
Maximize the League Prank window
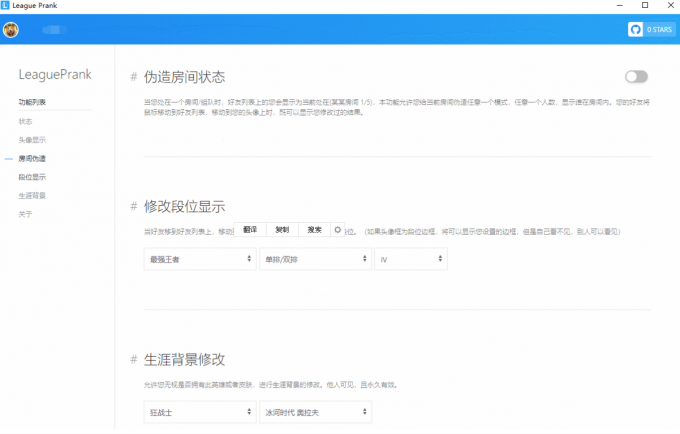(645, 5)
